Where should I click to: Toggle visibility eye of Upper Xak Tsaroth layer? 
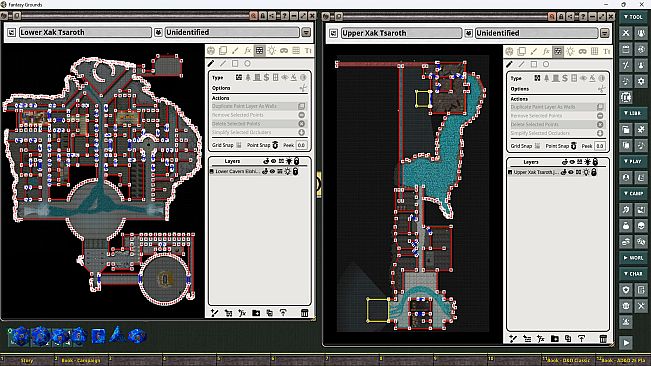[571, 172]
